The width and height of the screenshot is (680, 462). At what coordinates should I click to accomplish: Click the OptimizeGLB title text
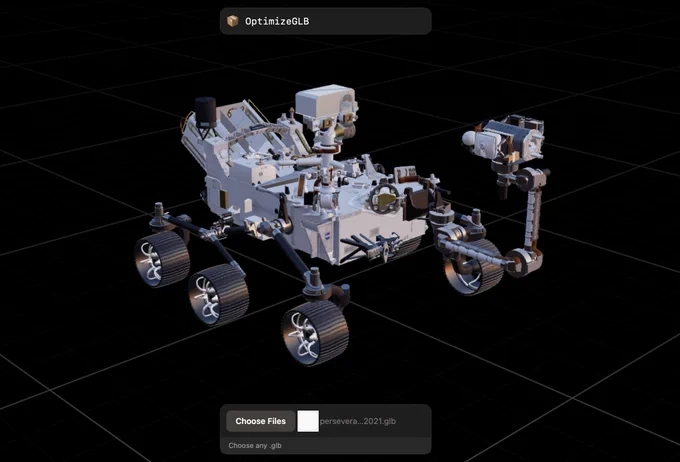click(x=277, y=21)
